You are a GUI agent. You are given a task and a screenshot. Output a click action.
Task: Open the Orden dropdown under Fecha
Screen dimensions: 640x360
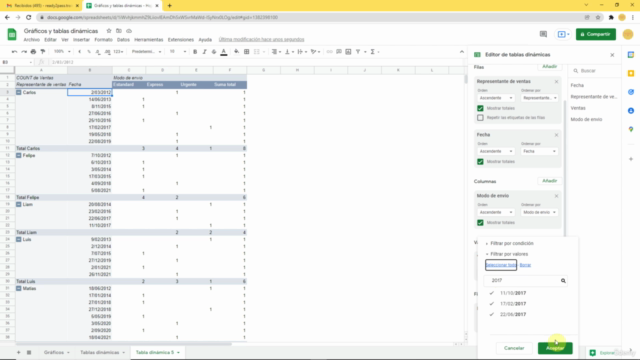click(x=496, y=151)
